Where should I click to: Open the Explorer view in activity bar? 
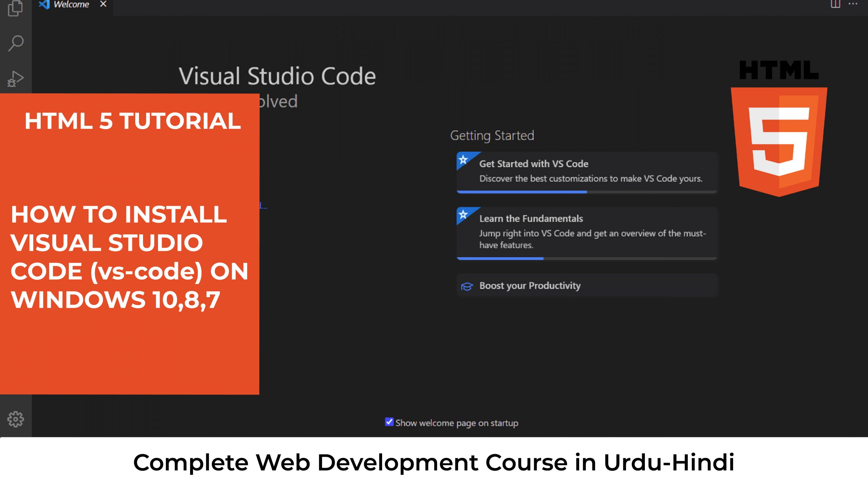(15, 8)
